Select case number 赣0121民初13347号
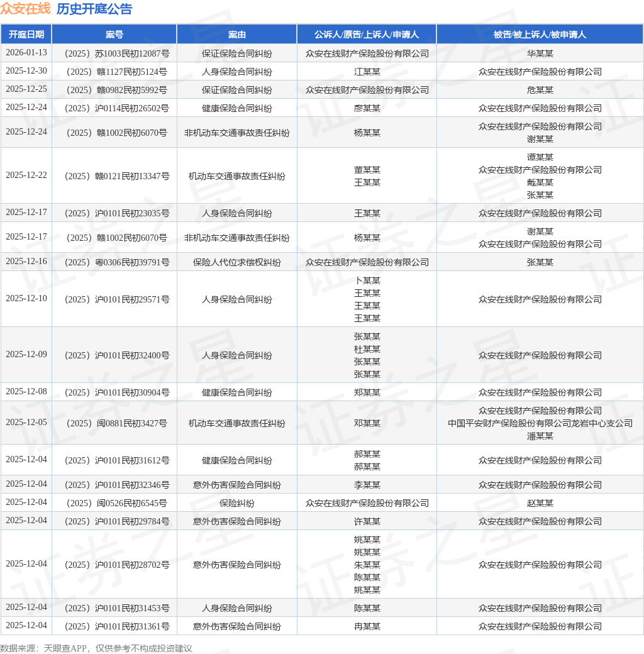644x654 pixels. pos(117,176)
